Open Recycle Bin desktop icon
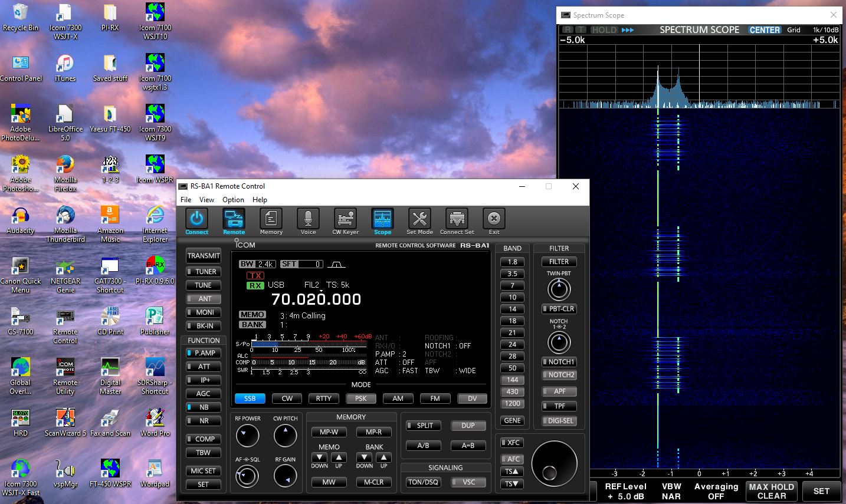 click(x=21, y=18)
